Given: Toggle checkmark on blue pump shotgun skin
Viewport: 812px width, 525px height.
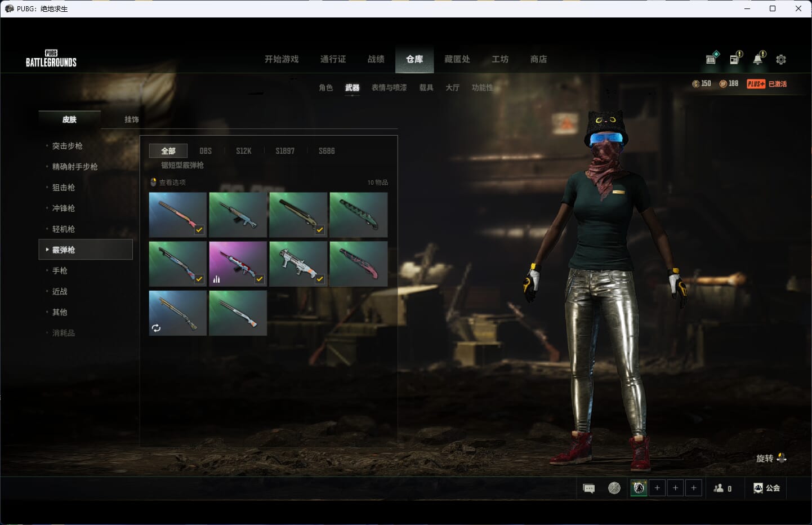Looking at the screenshot, I should pos(199,279).
